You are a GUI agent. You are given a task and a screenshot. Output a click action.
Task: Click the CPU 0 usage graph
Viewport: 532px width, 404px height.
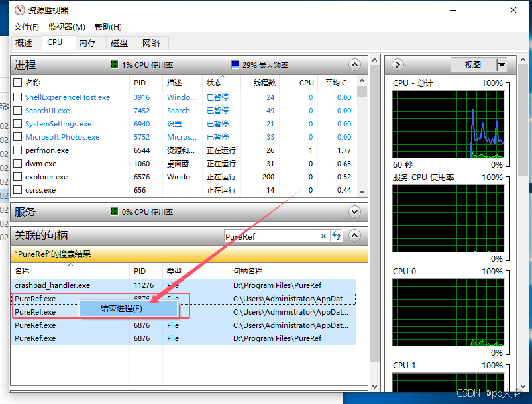448,312
